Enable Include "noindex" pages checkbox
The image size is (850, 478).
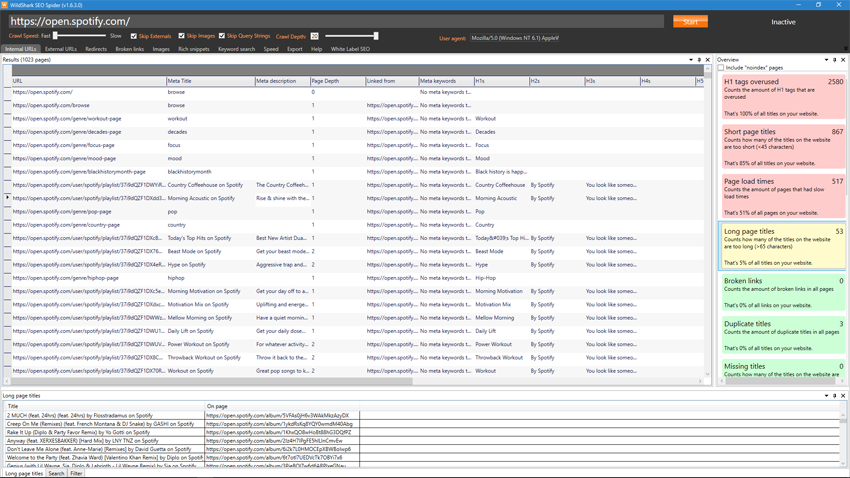721,68
